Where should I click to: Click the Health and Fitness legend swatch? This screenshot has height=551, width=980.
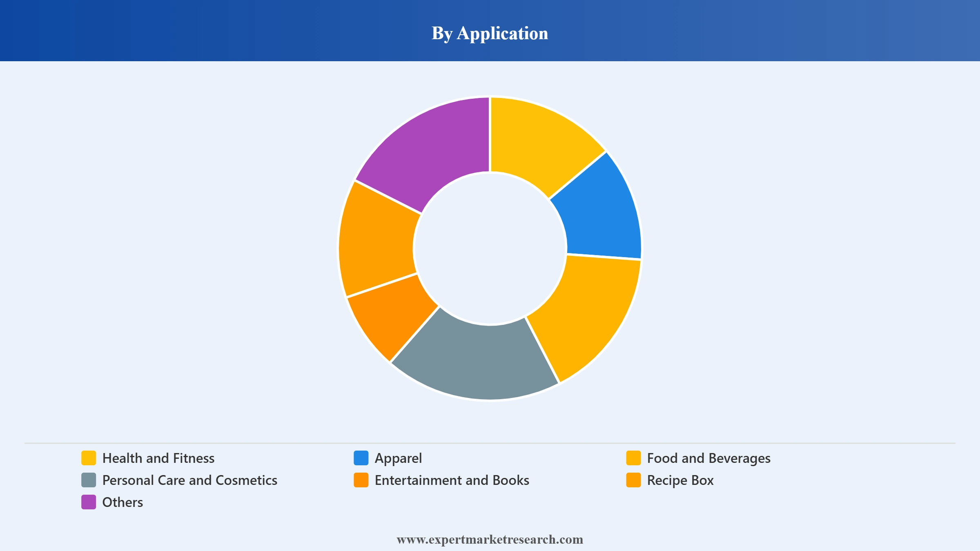[89, 458]
